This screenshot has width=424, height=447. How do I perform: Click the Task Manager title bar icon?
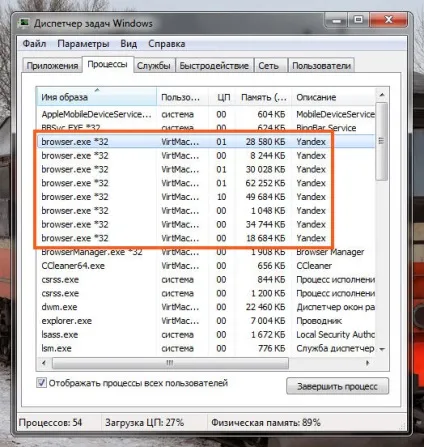pos(24,23)
